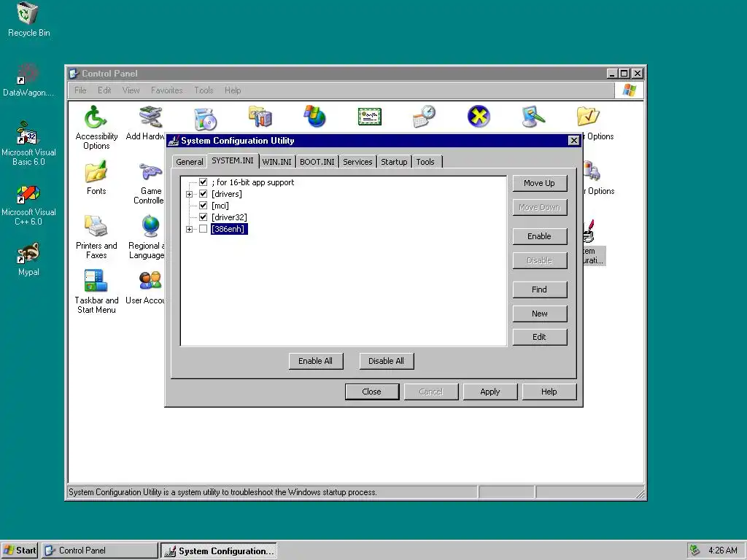The height and width of the screenshot is (560, 747).
Task: Select Recycle Bin on desktop
Action: (x=28, y=20)
